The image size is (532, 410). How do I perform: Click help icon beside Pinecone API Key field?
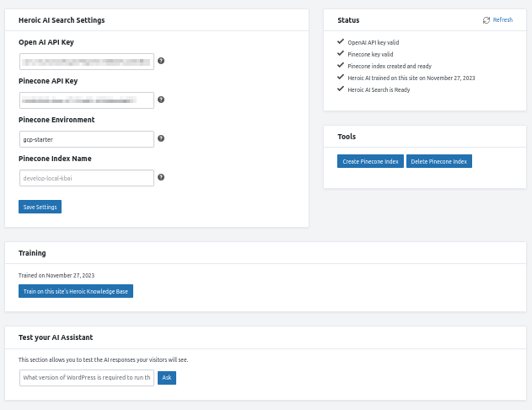161,100
